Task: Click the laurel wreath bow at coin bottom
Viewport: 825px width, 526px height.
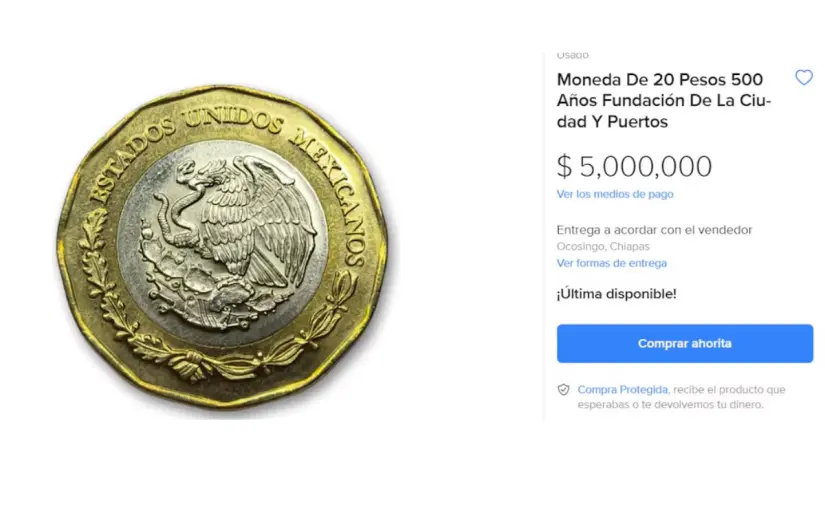Action: pos(190,363)
